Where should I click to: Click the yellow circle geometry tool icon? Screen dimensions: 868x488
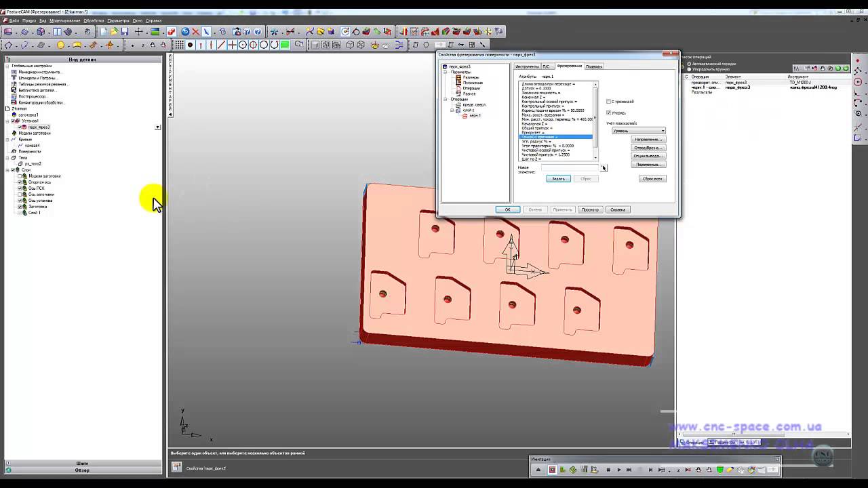[60, 45]
